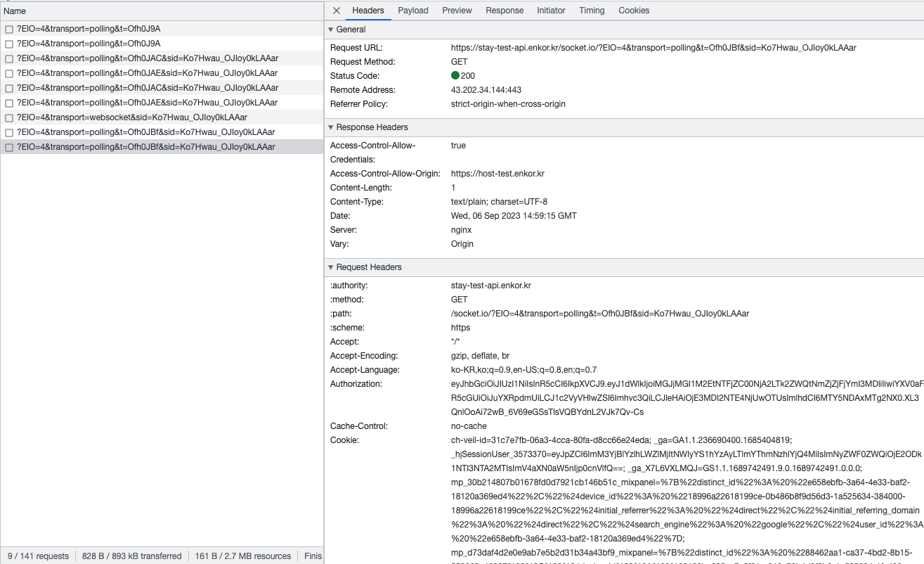The width and height of the screenshot is (924, 564).
Task: Click the gzip, deflate, br encoding value
Action: tap(481, 356)
